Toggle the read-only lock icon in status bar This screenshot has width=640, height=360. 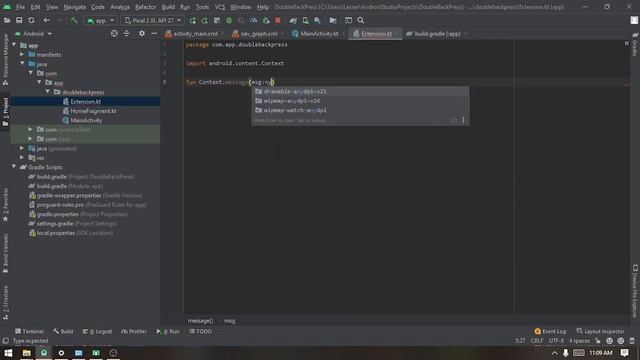click(x=598, y=341)
